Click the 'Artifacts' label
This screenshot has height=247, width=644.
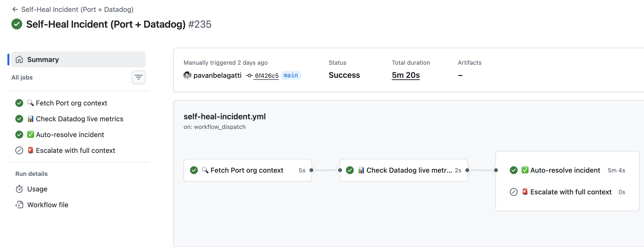click(x=470, y=62)
